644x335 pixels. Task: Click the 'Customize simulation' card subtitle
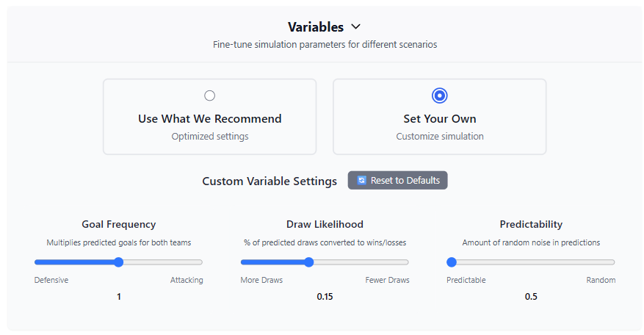tap(440, 136)
